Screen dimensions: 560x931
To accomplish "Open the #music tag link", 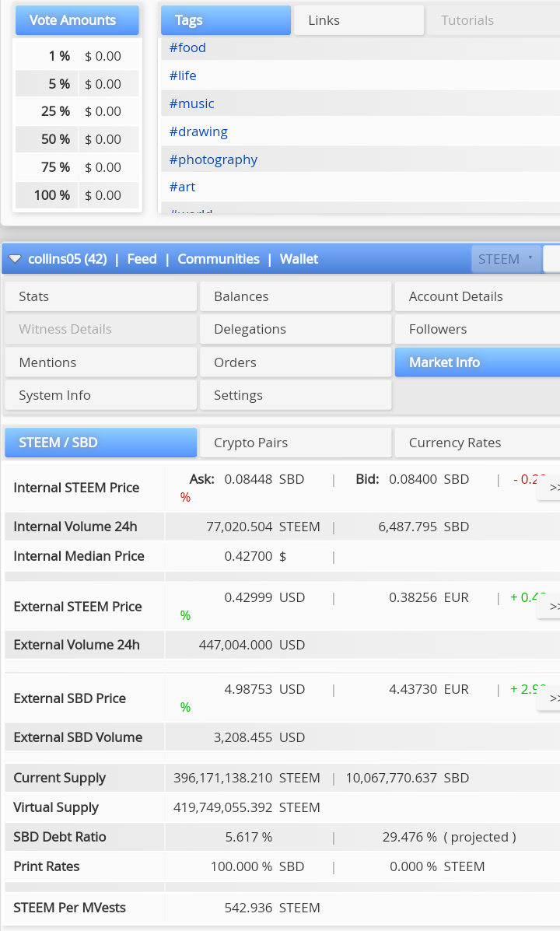I will [192, 103].
